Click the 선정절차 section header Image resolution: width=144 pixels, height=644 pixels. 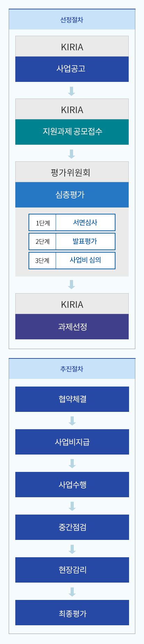[72, 20]
